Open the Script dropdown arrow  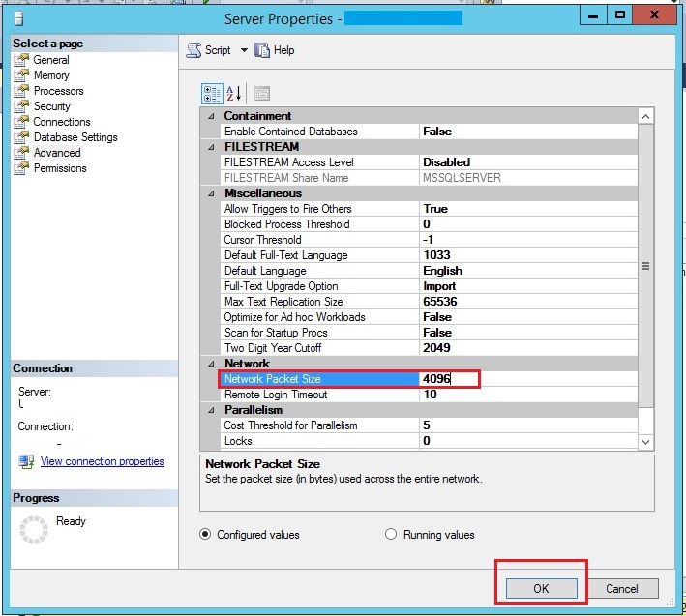(244, 50)
